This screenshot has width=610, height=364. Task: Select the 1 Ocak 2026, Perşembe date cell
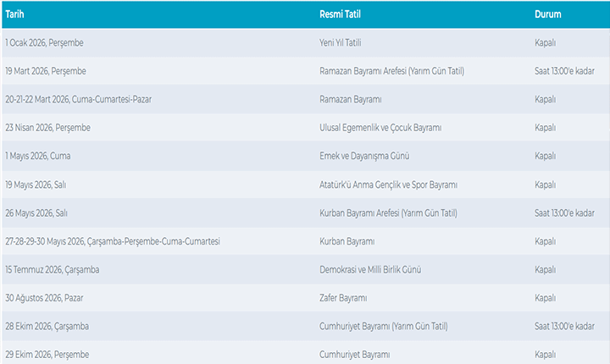pos(44,42)
